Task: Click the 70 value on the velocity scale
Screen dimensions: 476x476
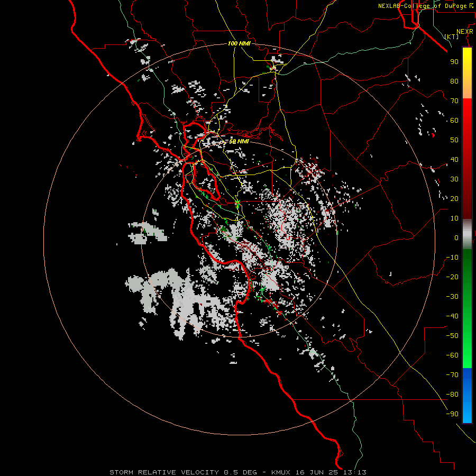Action: pyautogui.click(x=454, y=101)
